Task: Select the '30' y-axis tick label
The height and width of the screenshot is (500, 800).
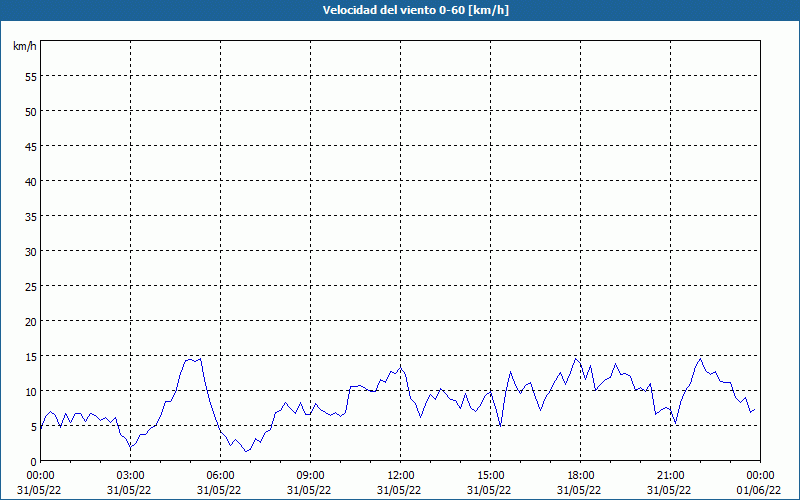Action: coord(31,251)
